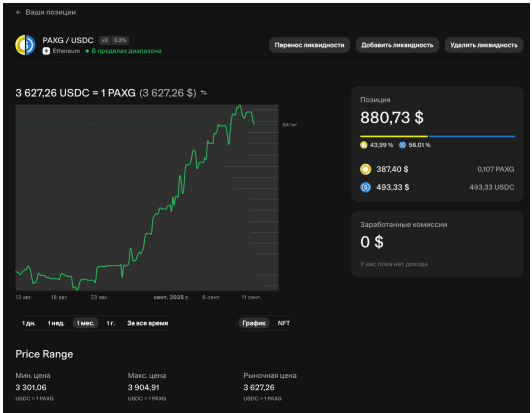The image size is (532, 413).
Task: Click the swap price direction arrows icon
Action: 204,93
